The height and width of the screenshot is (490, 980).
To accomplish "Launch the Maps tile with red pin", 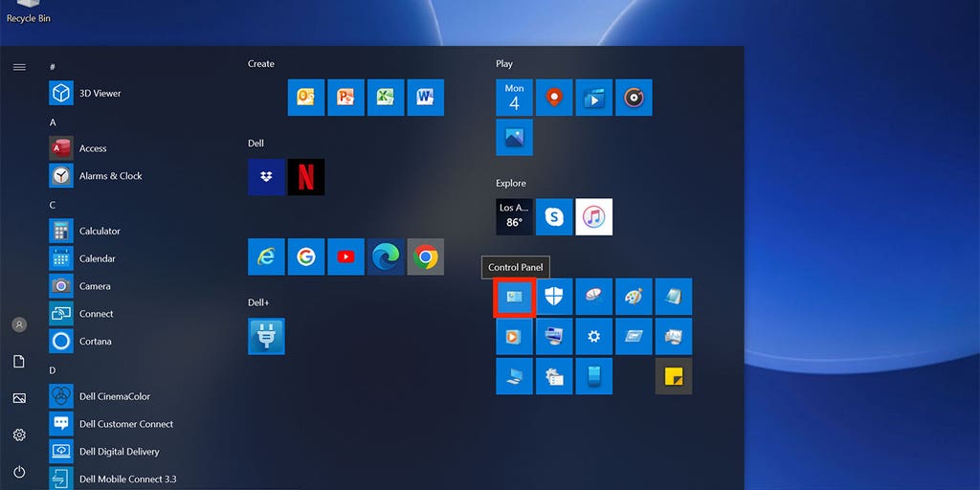I will click(x=554, y=98).
